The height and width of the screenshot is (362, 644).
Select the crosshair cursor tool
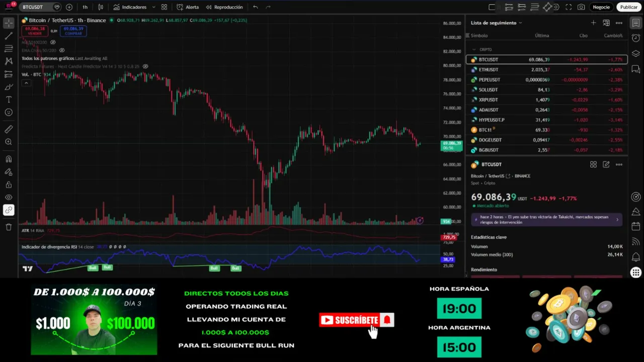coord(9,23)
